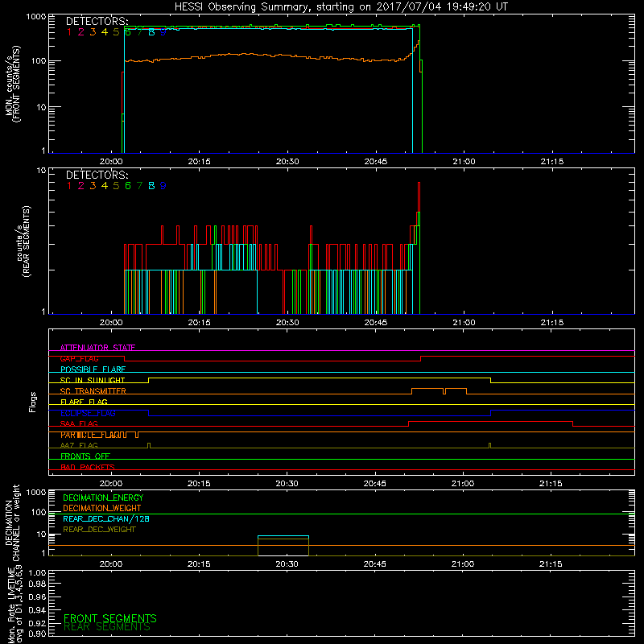Click 21:15 tick label under decimation plot
The width and height of the screenshot is (644, 644).
coord(551,564)
